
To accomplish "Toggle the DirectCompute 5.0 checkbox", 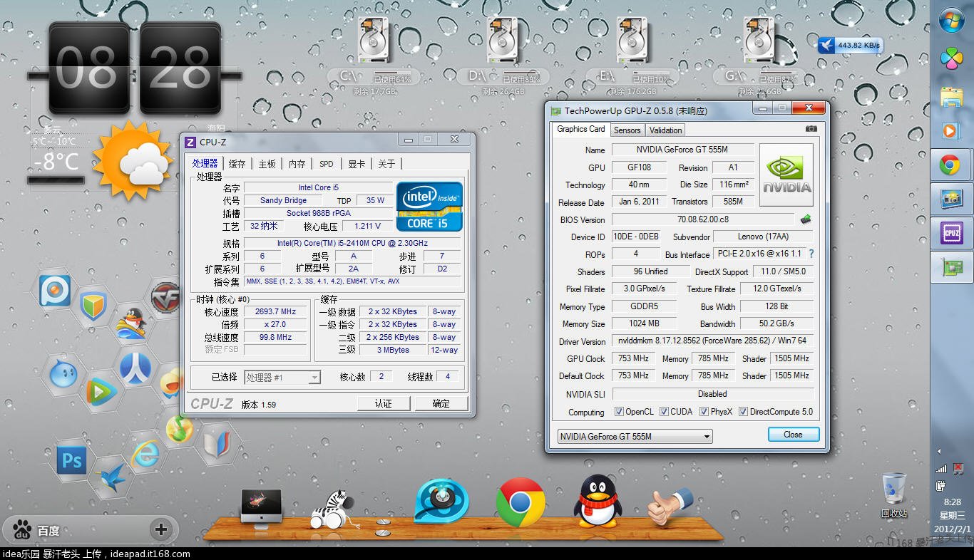I will (x=743, y=412).
